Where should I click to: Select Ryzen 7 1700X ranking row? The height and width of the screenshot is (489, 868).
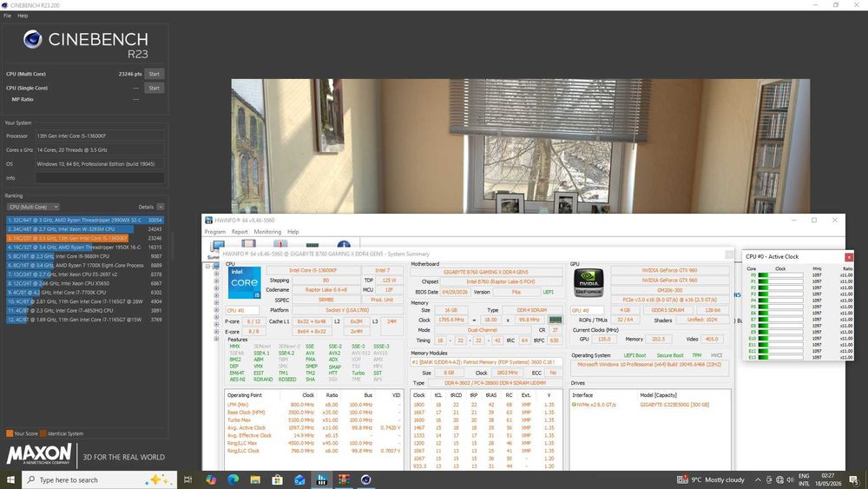coord(85,265)
